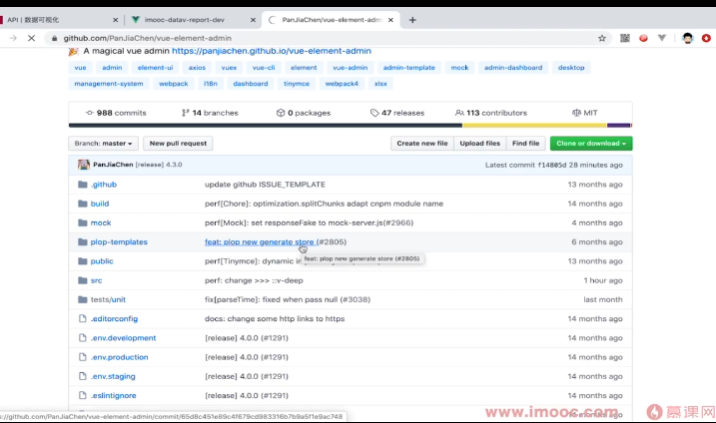Open latest commit hash f14805d
The height and width of the screenshot is (423, 716).
[552, 165]
